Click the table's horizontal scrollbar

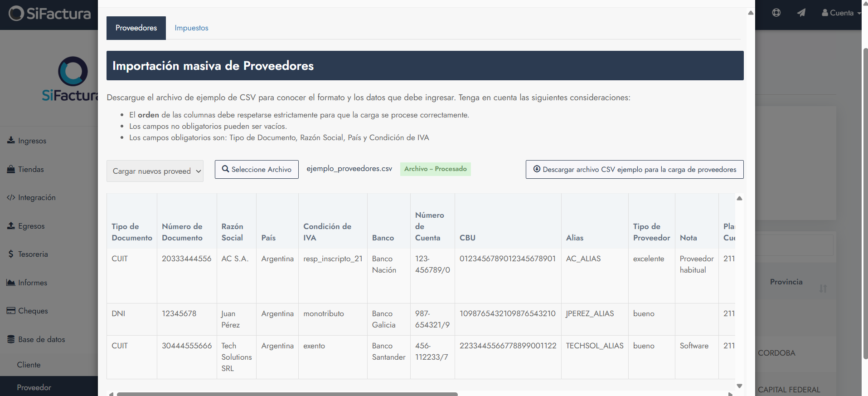pyautogui.click(x=287, y=394)
